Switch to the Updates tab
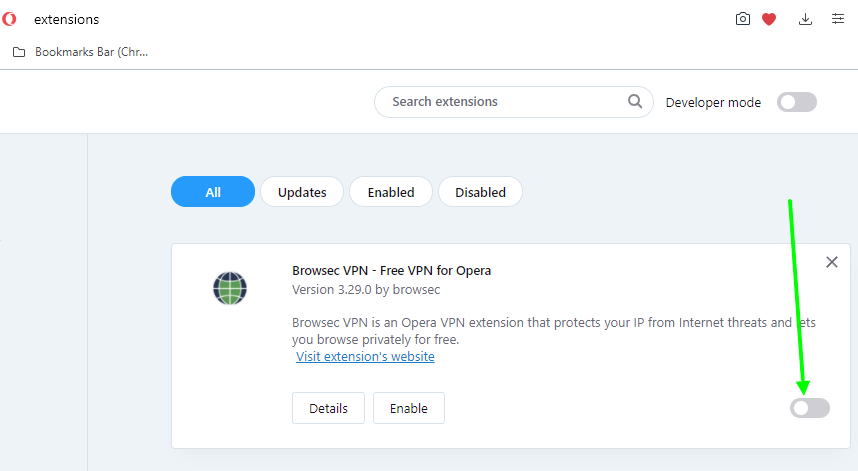This screenshot has width=858, height=471. click(302, 192)
